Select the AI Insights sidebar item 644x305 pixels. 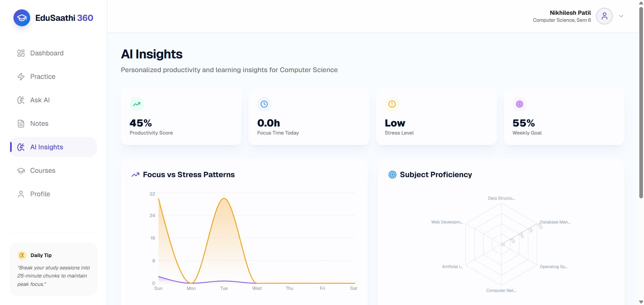click(x=54, y=147)
